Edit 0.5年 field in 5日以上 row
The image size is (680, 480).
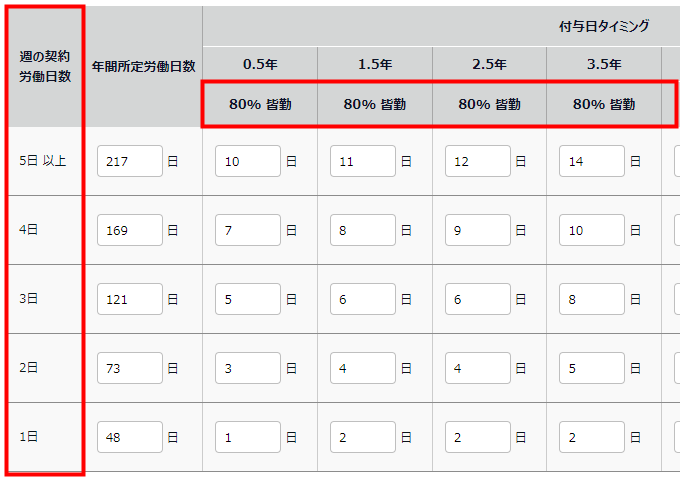[x=247, y=161]
